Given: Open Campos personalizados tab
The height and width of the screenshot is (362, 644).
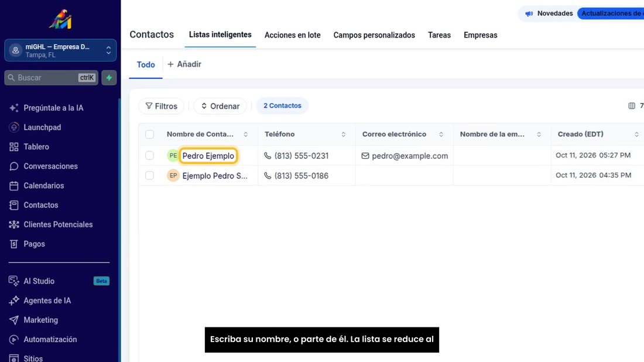Looking at the screenshot, I should pos(374,35).
